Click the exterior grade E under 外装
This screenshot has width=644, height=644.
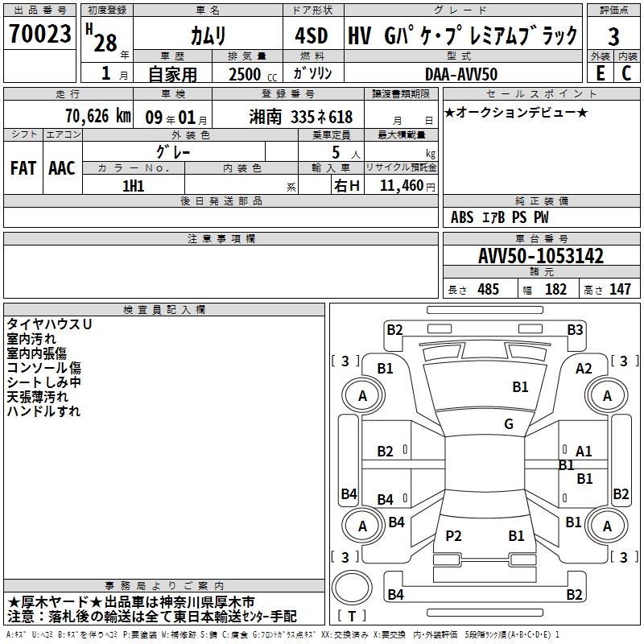click(x=600, y=73)
